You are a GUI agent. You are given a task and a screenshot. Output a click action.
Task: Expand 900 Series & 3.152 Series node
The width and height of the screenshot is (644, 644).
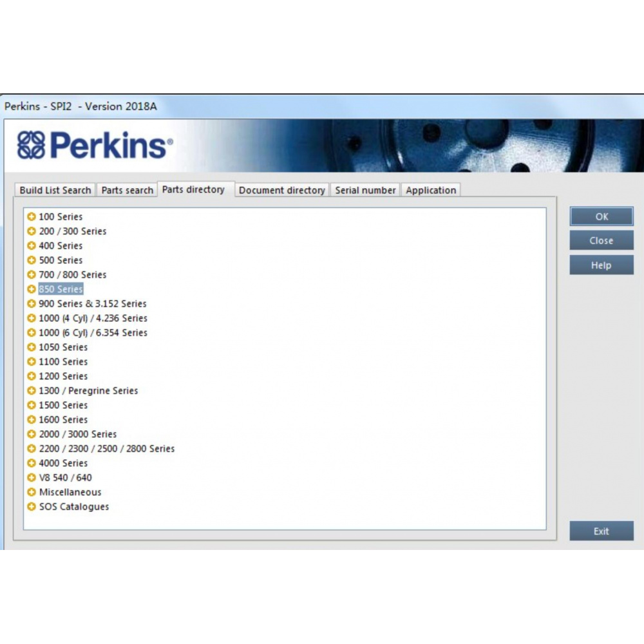[31, 303]
